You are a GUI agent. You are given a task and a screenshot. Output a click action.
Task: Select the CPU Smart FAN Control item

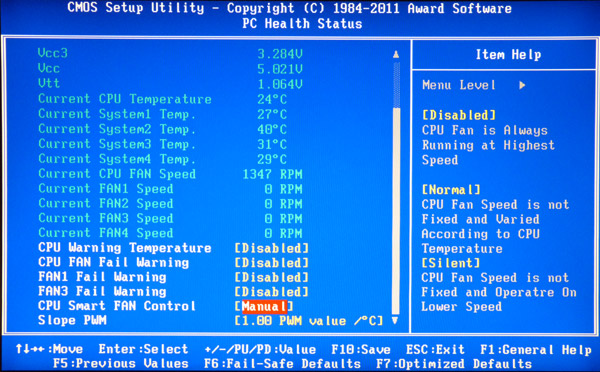(x=117, y=306)
